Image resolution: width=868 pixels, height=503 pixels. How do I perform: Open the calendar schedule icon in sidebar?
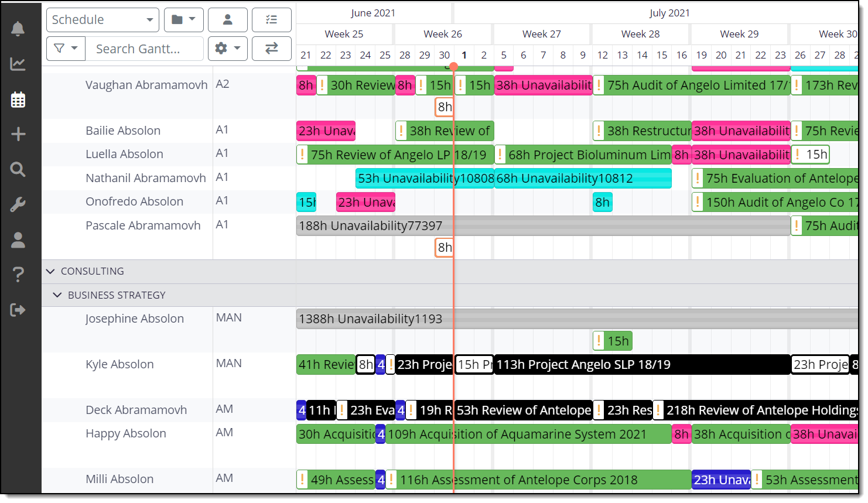[18, 100]
